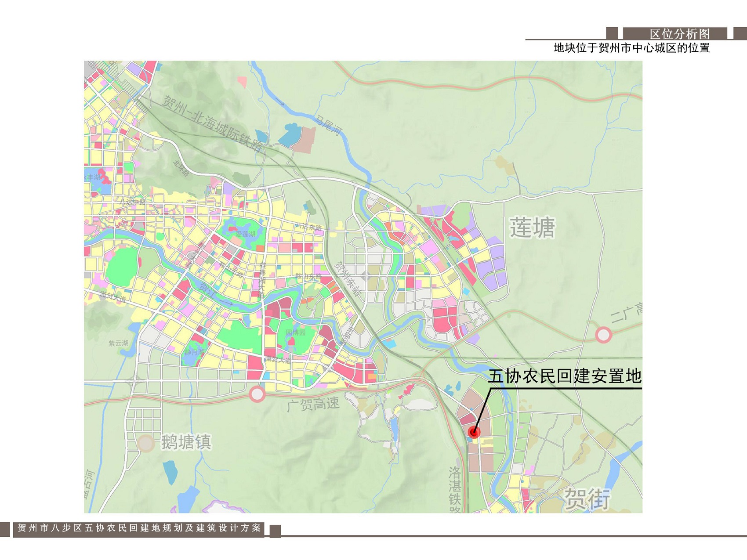747x560 pixels.
Task: Click the 鞍山东路 road label
Action: click(308, 277)
